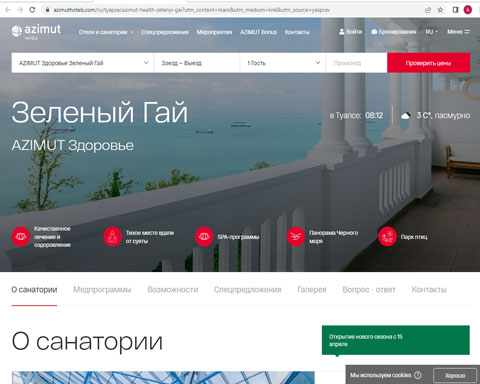Click the address bar URL

(192, 10)
